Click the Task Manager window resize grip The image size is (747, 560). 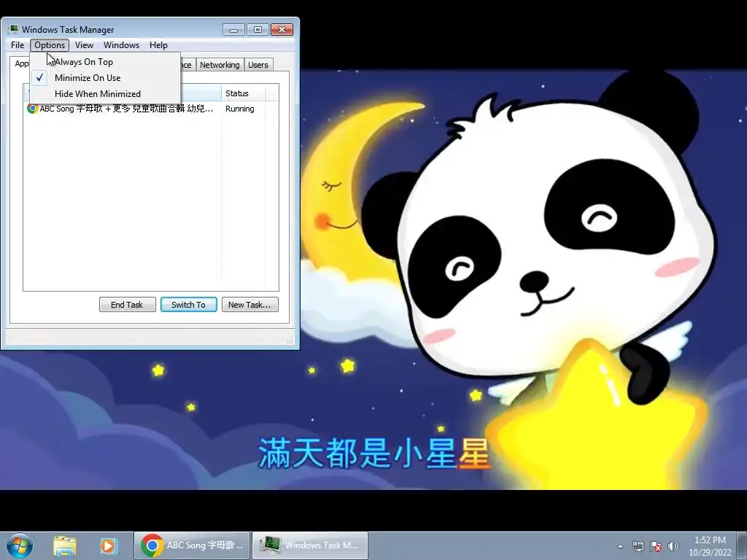290,340
